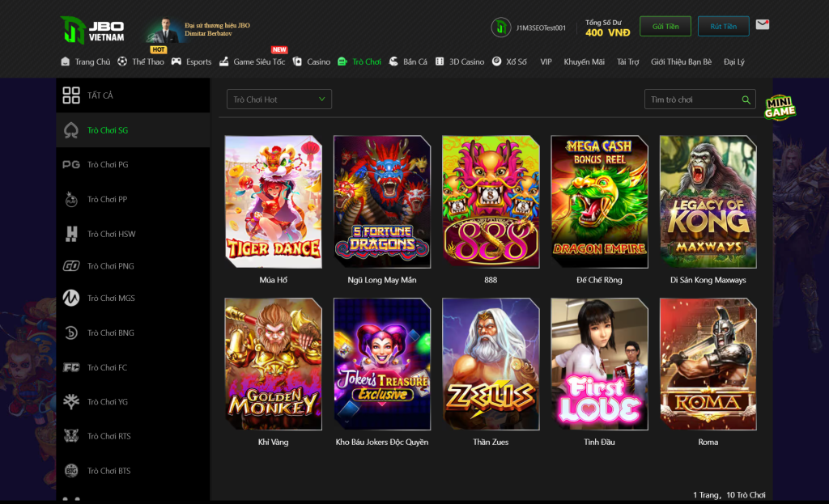Click the Trang Chủ home icon
Viewport: 829px width, 504px height.
coord(65,61)
